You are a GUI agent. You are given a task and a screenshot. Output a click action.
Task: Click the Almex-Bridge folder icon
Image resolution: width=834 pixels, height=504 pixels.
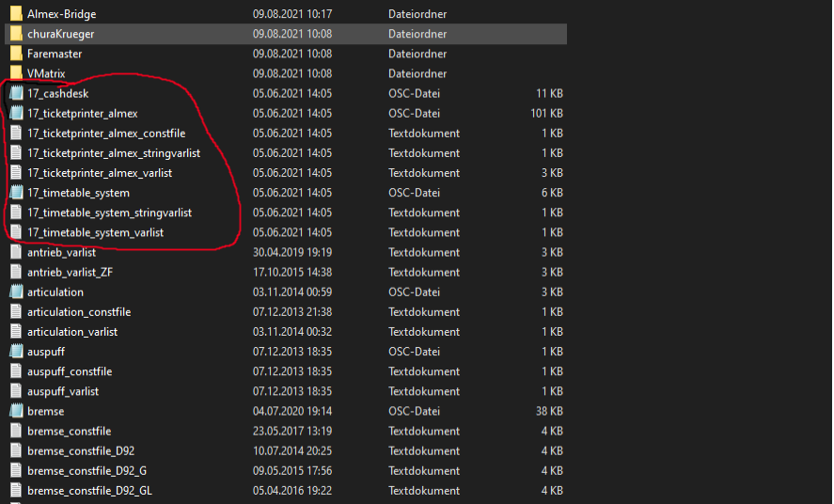coord(16,14)
